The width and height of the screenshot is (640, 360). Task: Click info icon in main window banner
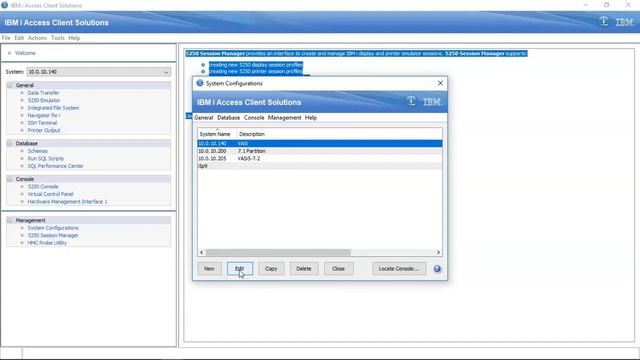coord(603,21)
